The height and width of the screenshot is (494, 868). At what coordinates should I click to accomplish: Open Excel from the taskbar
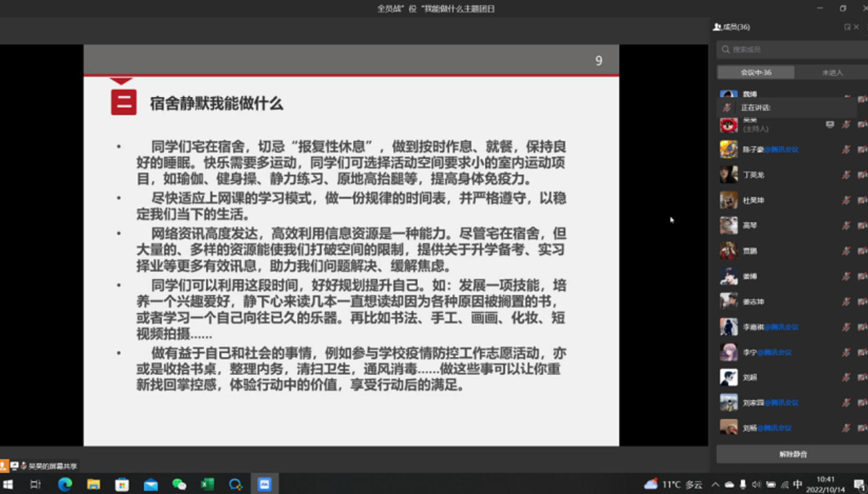[207, 484]
